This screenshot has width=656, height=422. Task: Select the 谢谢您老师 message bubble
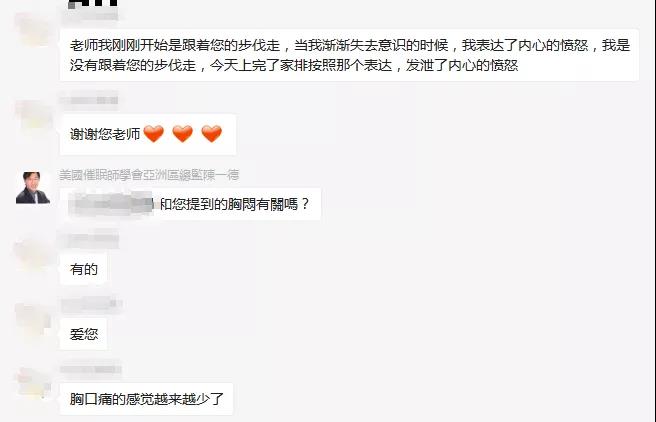point(148,134)
